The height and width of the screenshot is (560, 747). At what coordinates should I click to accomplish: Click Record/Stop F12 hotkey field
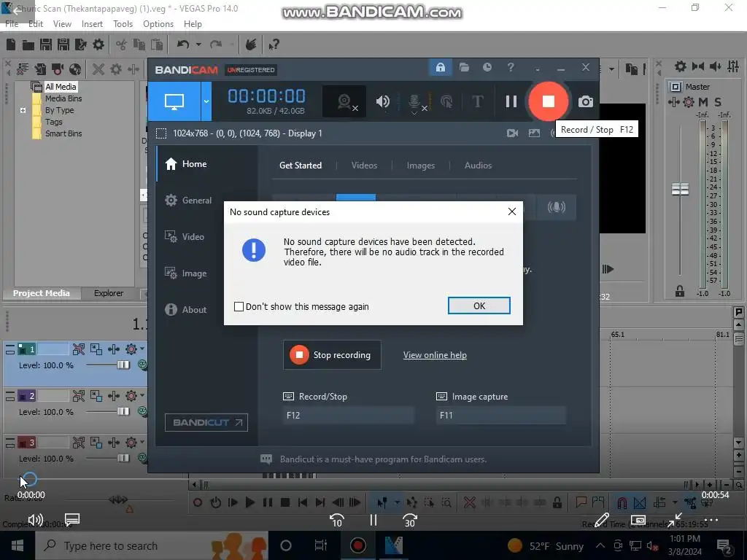click(x=348, y=415)
